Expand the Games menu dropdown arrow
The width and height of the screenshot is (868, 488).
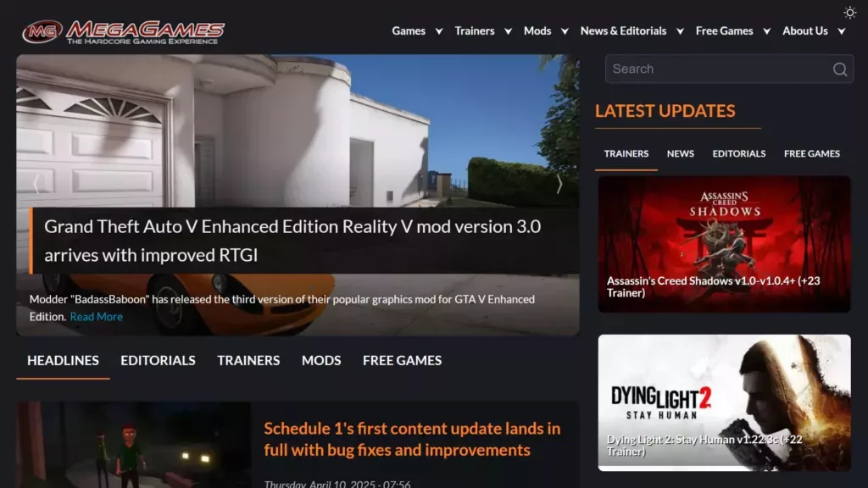tap(439, 31)
